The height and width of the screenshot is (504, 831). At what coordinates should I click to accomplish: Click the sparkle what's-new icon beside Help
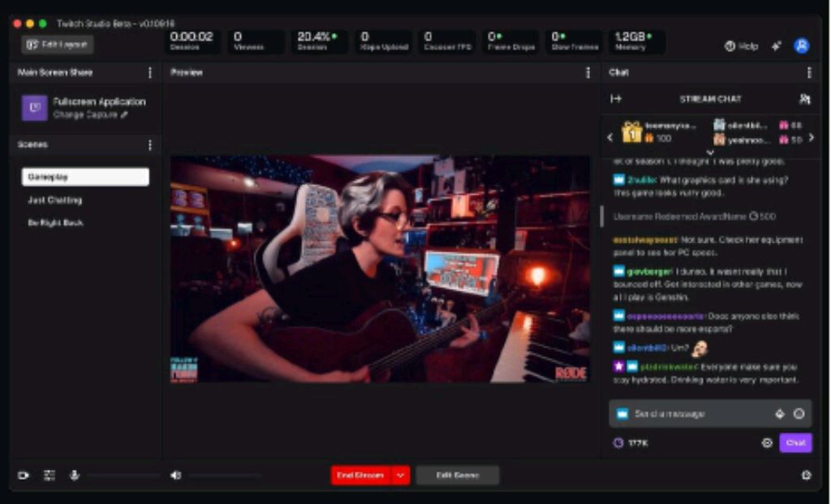tap(777, 46)
